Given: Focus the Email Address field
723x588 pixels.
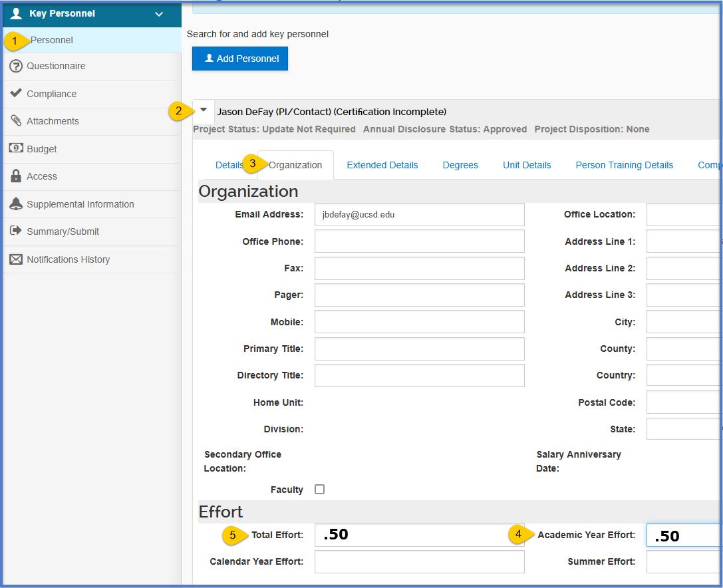Looking at the screenshot, I should (419, 215).
